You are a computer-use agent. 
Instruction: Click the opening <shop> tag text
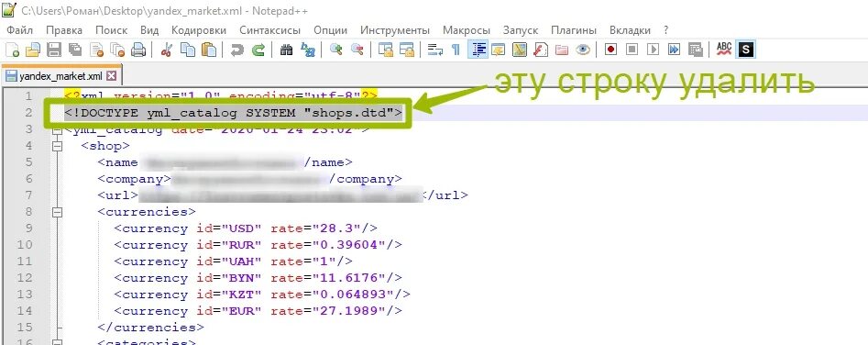pyautogui.click(x=105, y=146)
